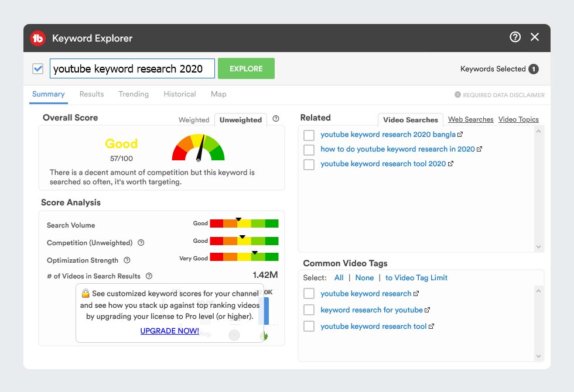Screen dimensions: 574x392
Task: Close the Keyword Explorer dialog
Action: [x=535, y=37]
